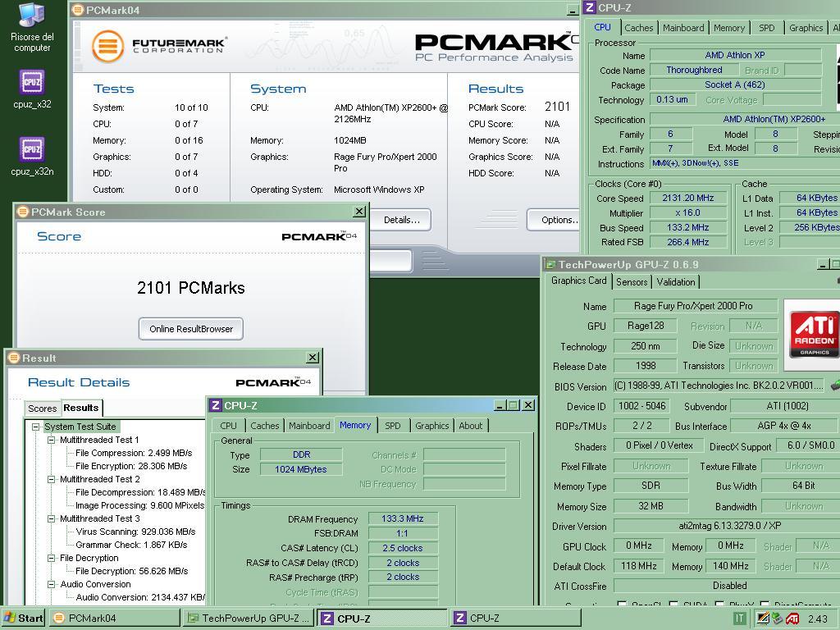Open the Sensors tab in GPU-Z
Screen dimensions: 840x630
click(632, 282)
